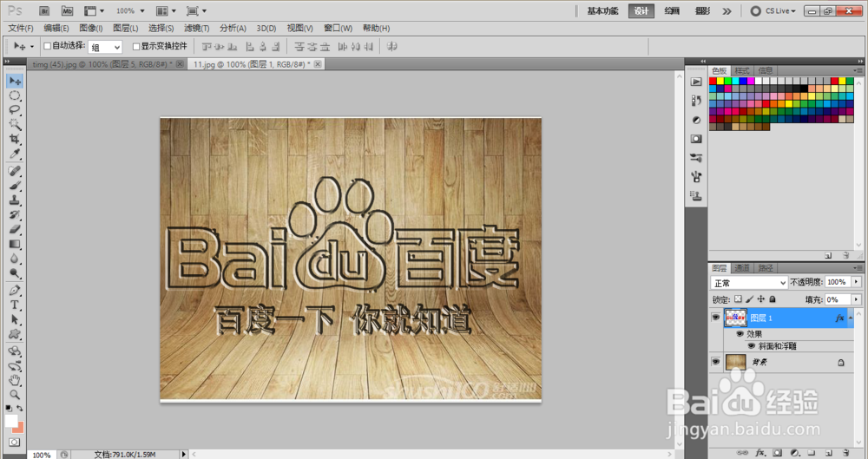Image resolution: width=868 pixels, height=459 pixels.
Task: Select the Elliptical Marquee tool
Action: coord(15,95)
